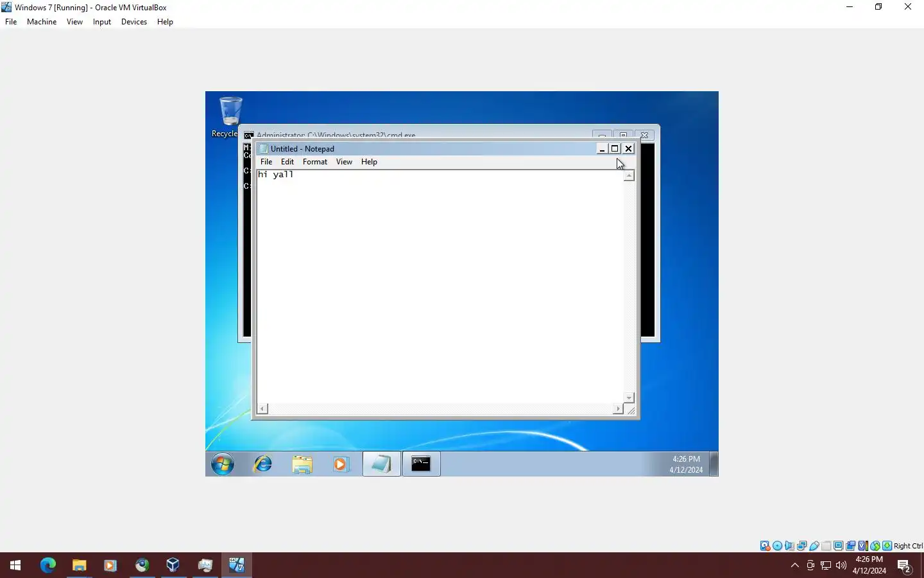The width and height of the screenshot is (924, 578).
Task: Maximize the Notepad window
Action: tap(615, 148)
